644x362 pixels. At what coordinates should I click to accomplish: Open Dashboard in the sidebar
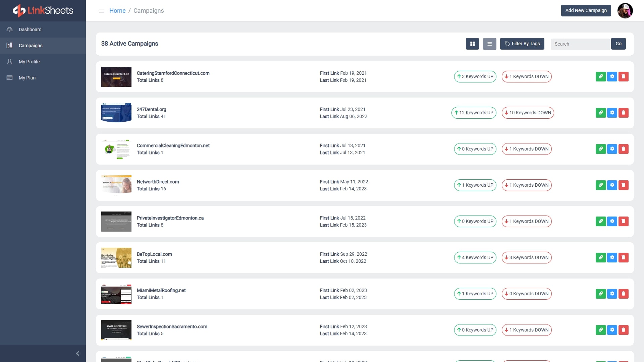[x=43, y=29]
